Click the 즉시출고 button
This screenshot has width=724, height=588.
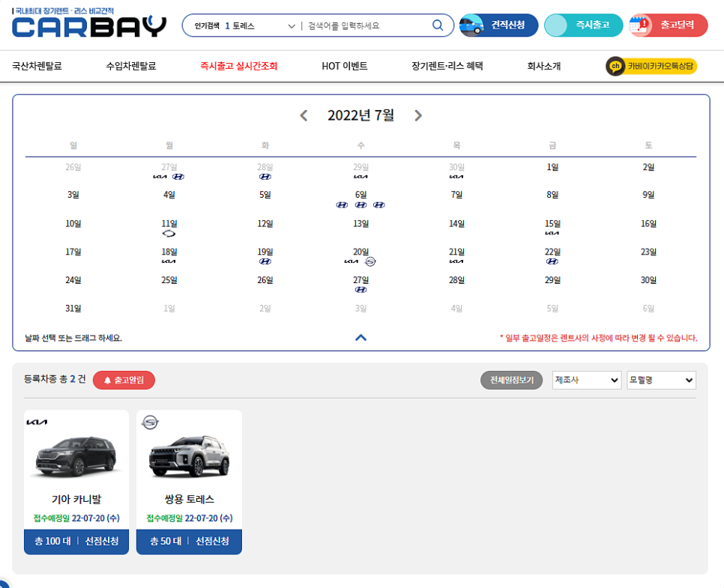pyautogui.click(x=584, y=25)
